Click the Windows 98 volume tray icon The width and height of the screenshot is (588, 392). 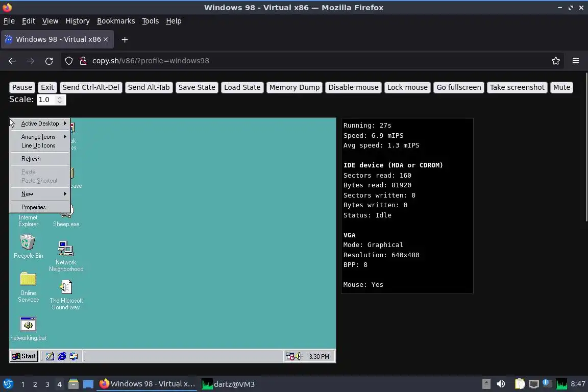pyautogui.click(x=299, y=356)
